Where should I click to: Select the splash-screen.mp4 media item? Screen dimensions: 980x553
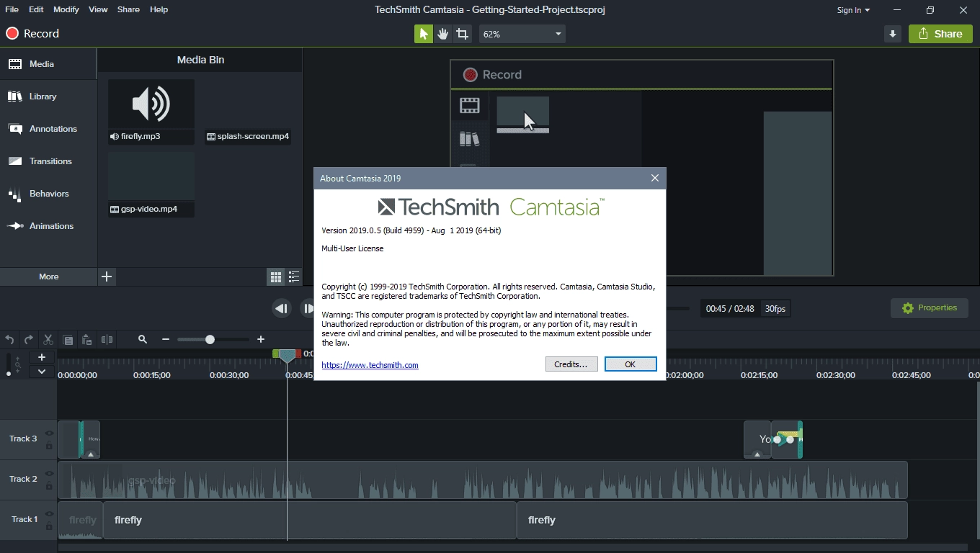pyautogui.click(x=248, y=136)
